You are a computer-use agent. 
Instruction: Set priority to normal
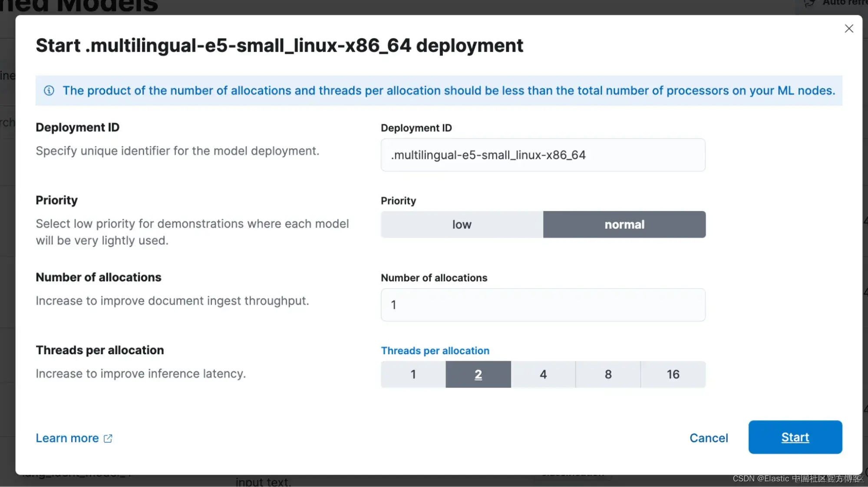tap(624, 224)
